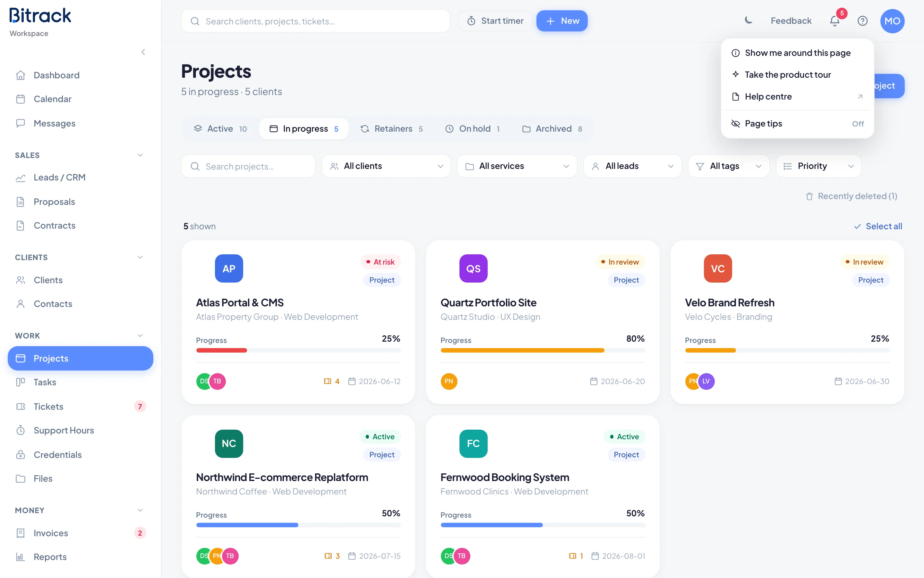Open Help centre from the menu
Viewport: 924px width, 578px height.
click(797, 96)
